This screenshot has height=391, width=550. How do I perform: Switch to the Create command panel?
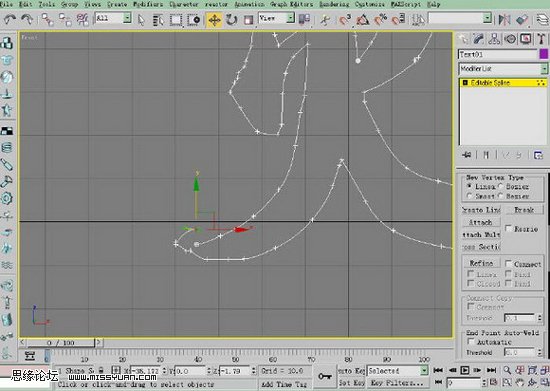point(463,39)
